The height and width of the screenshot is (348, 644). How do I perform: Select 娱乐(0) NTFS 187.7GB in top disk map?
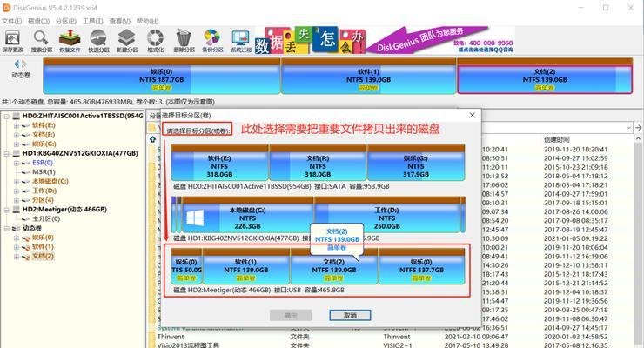[161, 76]
